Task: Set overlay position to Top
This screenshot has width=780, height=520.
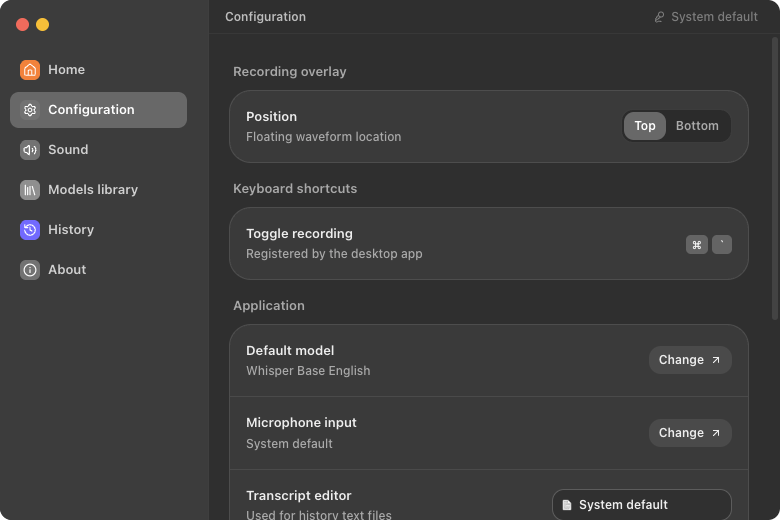Action: coord(645,126)
